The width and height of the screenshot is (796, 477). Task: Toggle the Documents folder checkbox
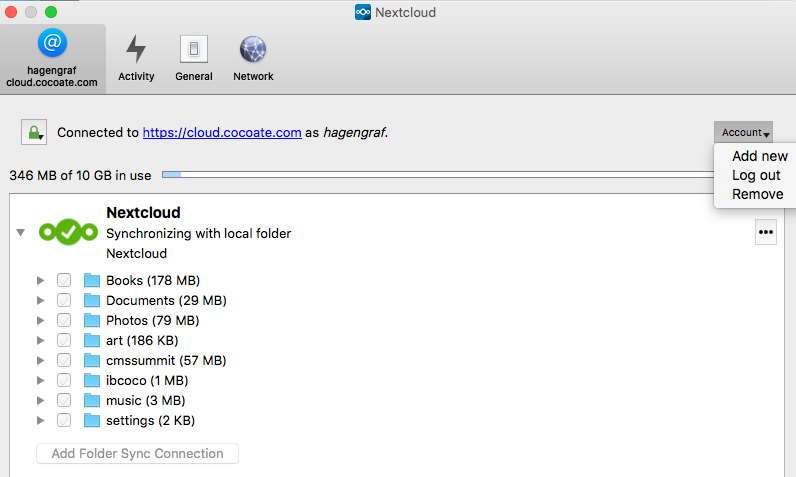tap(64, 300)
